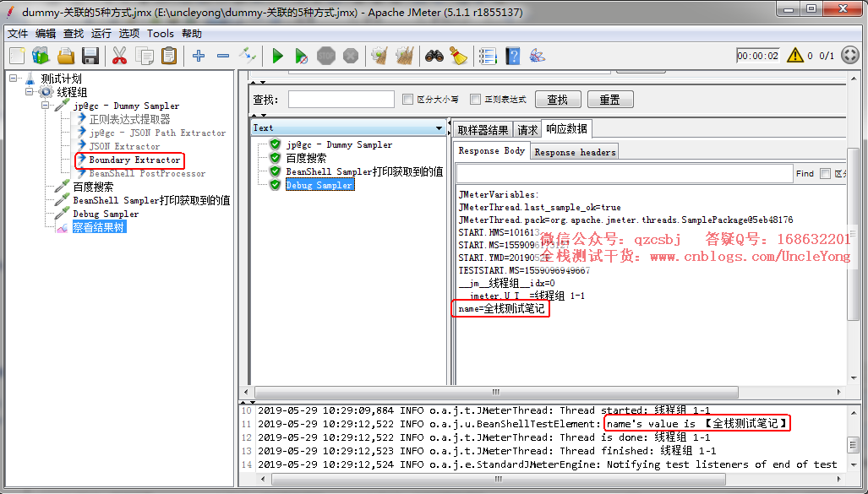Select the 响应数据 tab
Image resolution: width=868 pixels, height=494 pixels.
(566, 129)
